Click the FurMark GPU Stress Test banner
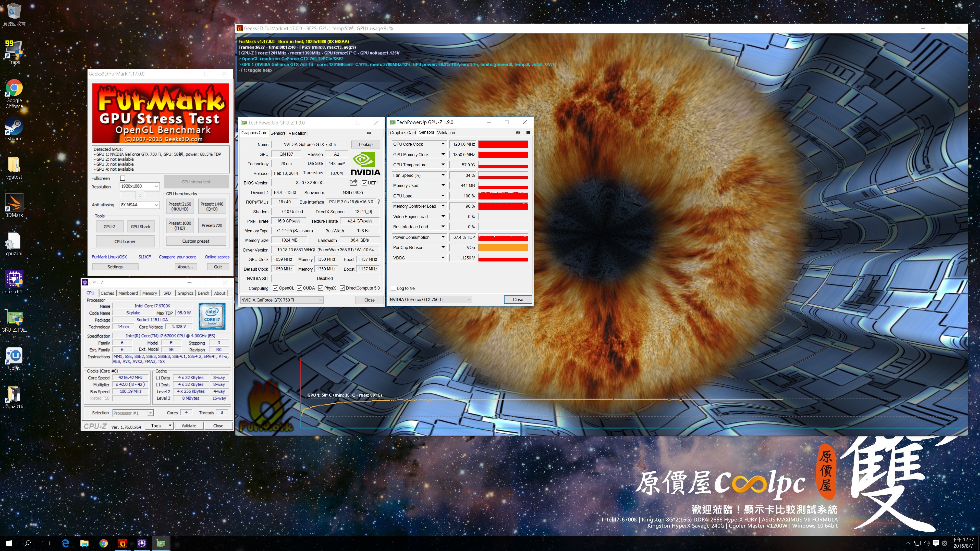Screen dimensions: 980x551 tap(161, 113)
